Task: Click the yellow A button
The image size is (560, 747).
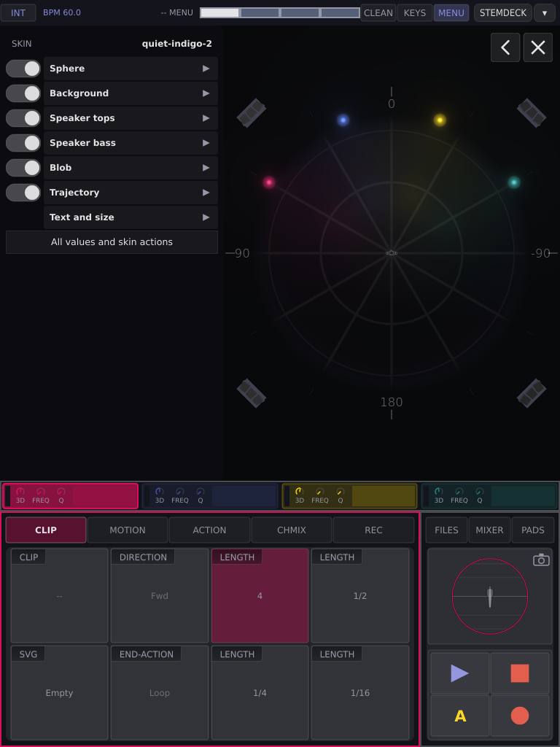Action: tap(459, 716)
